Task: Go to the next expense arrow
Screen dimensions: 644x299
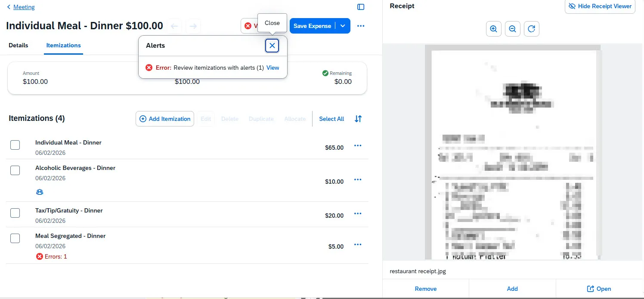Action: pyautogui.click(x=193, y=26)
